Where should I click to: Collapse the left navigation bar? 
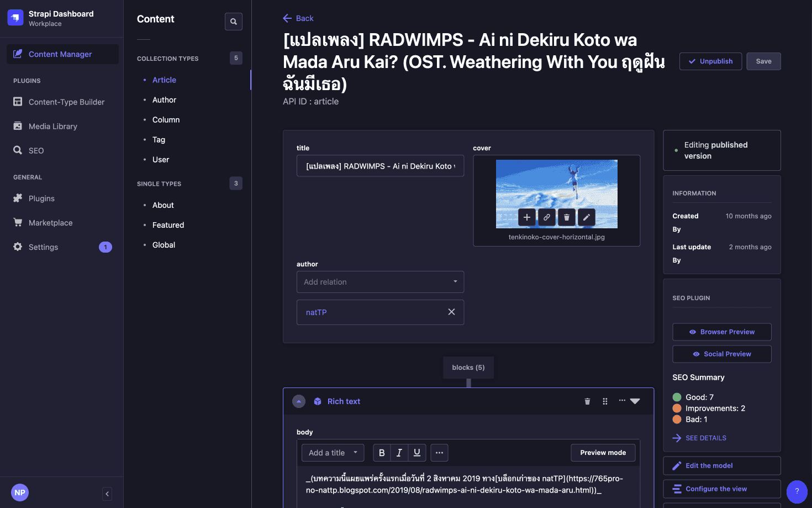107,494
